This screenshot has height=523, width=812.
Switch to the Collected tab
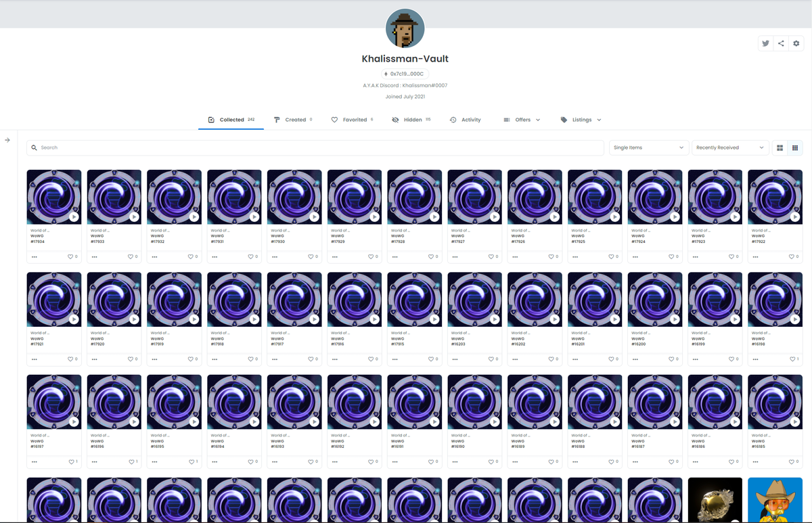[x=231, y=120]
